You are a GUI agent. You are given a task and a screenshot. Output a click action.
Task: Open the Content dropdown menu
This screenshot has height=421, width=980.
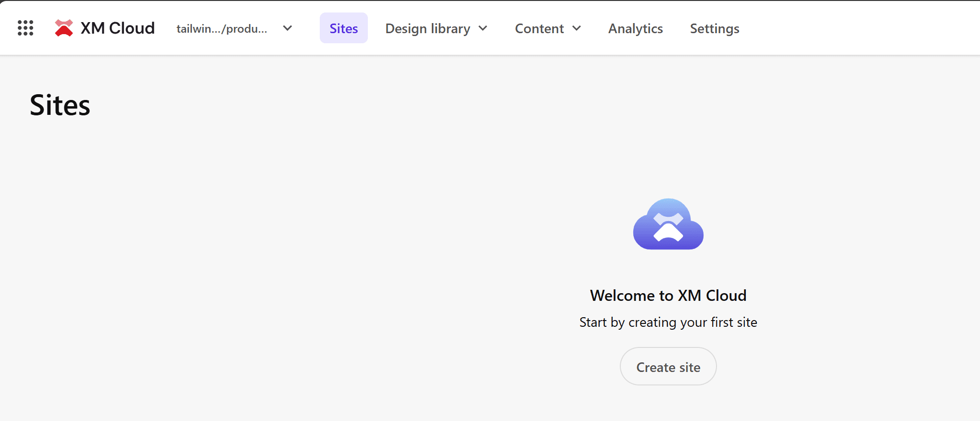[x=539, y=28]
